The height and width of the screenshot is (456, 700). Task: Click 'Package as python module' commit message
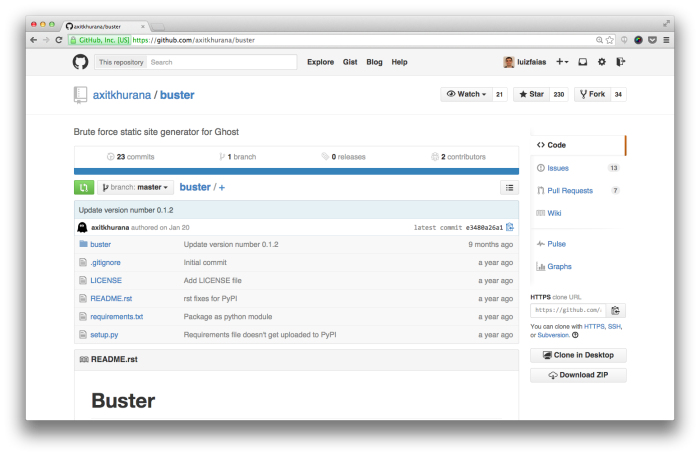[228, 317]
